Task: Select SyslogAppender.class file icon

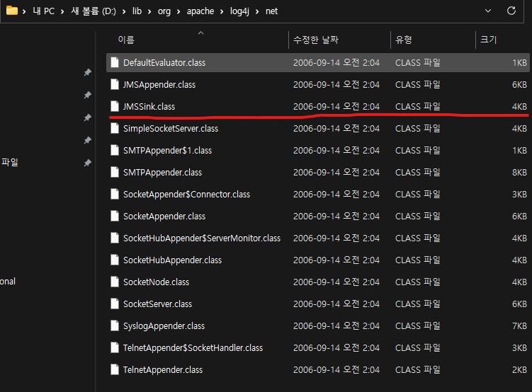Action: [115, 325]
